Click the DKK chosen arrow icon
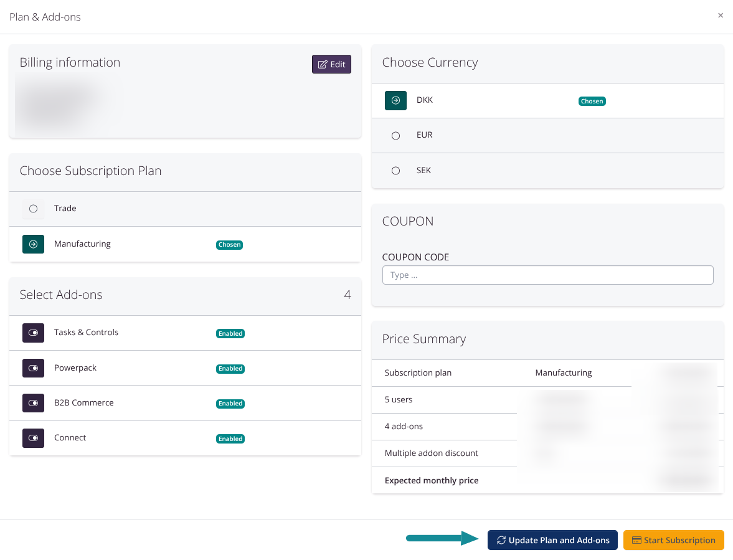733x560 pixels. pyautogui.click(x=395, y=100)
